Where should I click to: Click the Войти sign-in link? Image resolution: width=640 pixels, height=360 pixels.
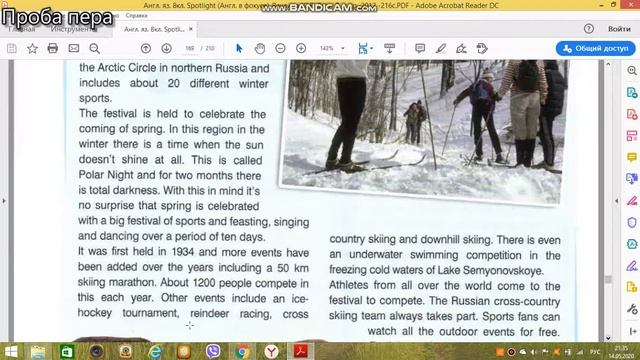click(x=619, y=29)
